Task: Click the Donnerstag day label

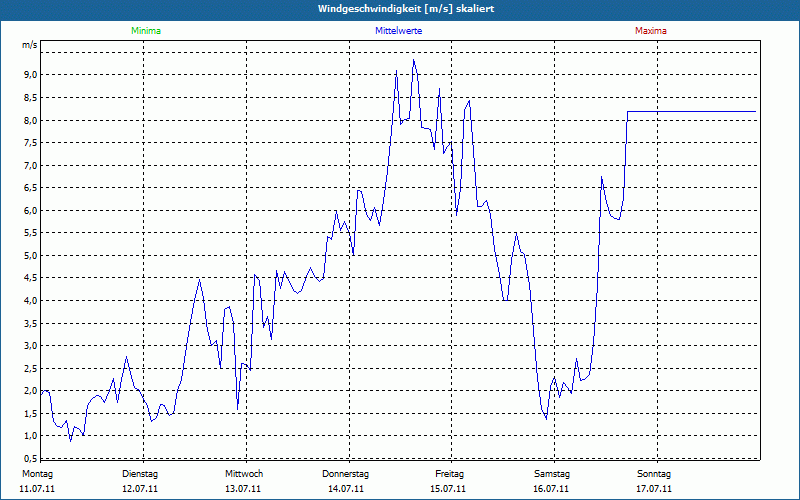Action: (x=345, y=474)
